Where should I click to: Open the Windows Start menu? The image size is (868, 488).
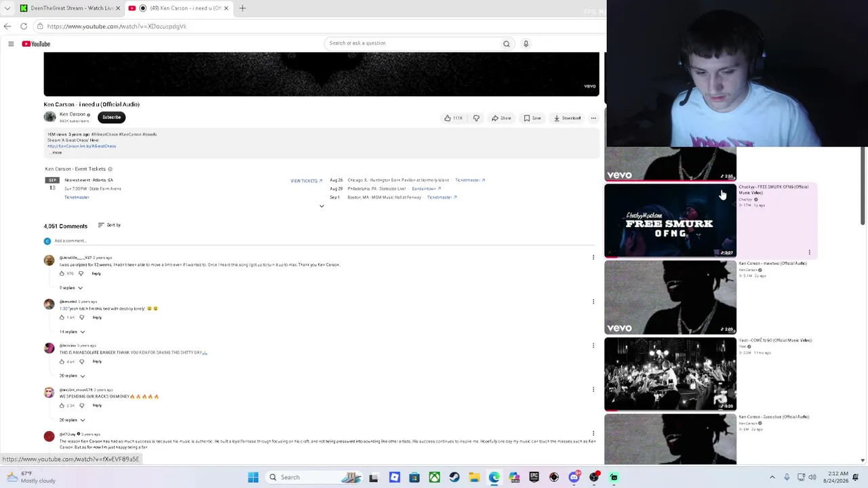(253, 477)
